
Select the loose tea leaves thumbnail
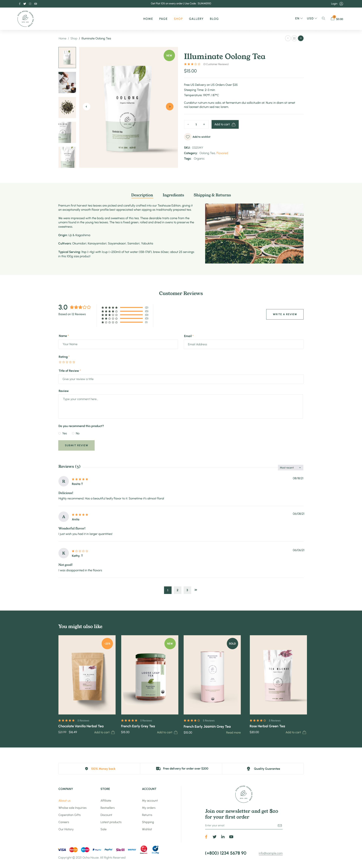(67, 108)
